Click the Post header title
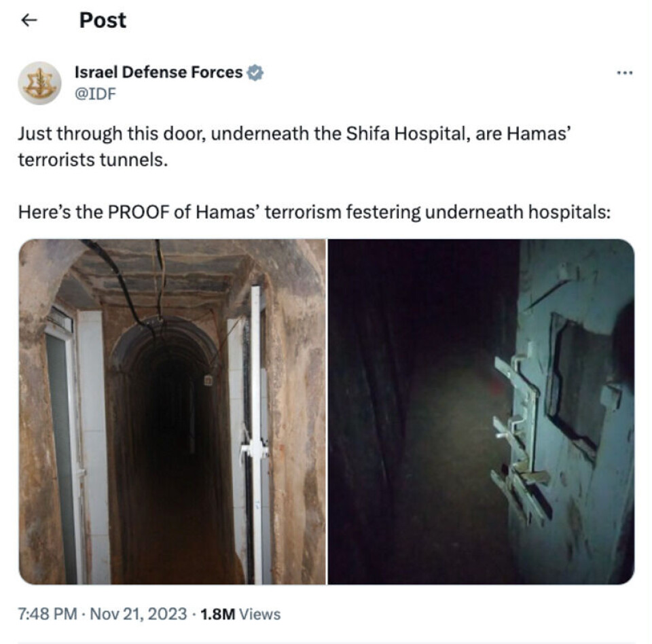This screenshot has height=644, width=652. tap(103, 20)
